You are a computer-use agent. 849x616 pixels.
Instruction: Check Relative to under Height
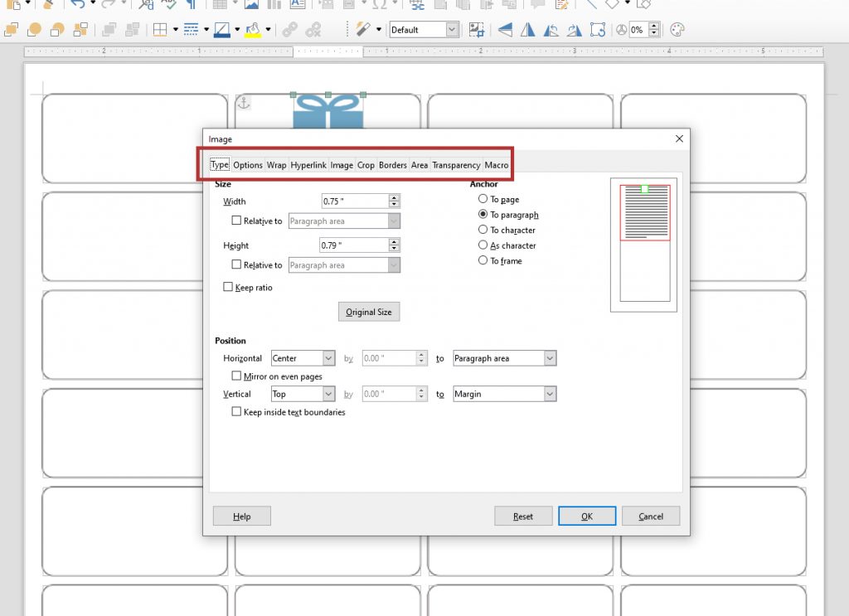236,264
